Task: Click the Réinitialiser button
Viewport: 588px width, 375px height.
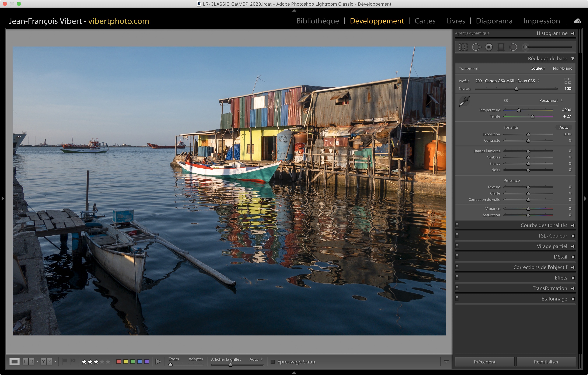Action: [x=546, y=362]
